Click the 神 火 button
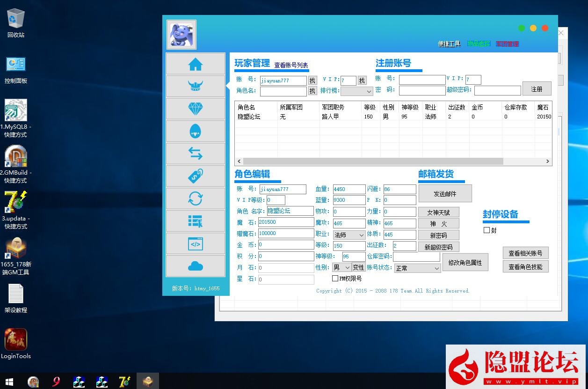 pos(439,224)
